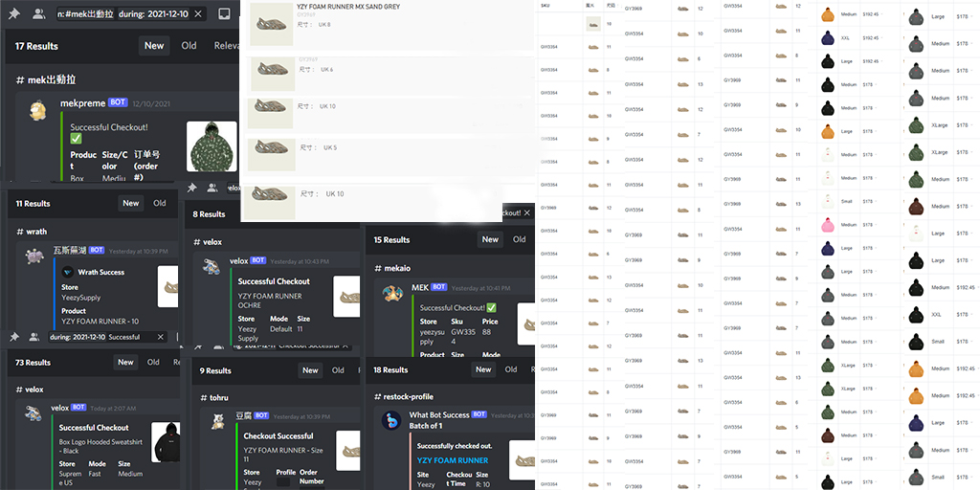Click the members icon above 73 Results
Viewport: 980px width, 490px height.
[34, 337]
